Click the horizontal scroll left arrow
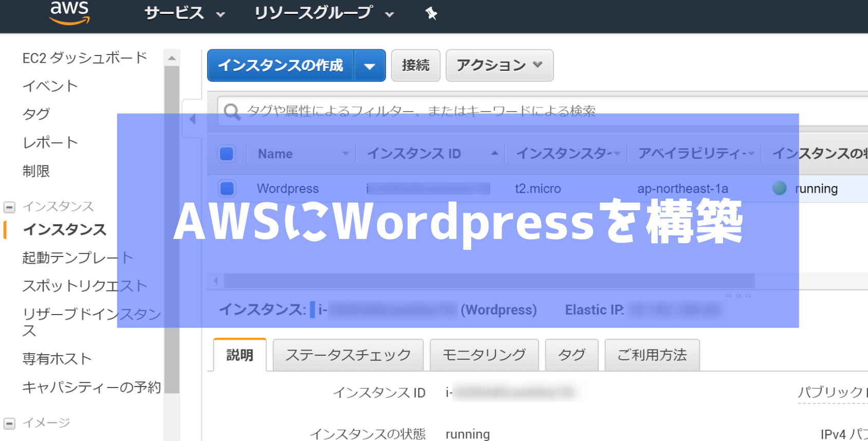 click(x=216, y=281)
